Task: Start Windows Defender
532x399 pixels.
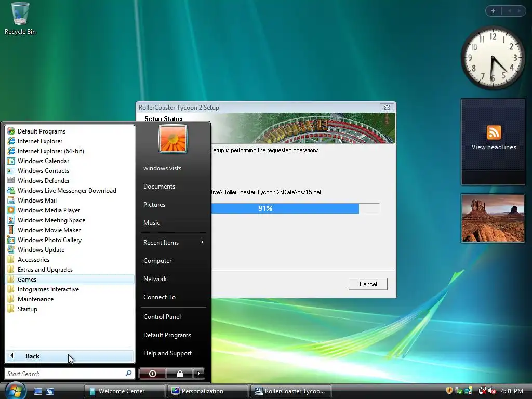Action: point(44,180)
